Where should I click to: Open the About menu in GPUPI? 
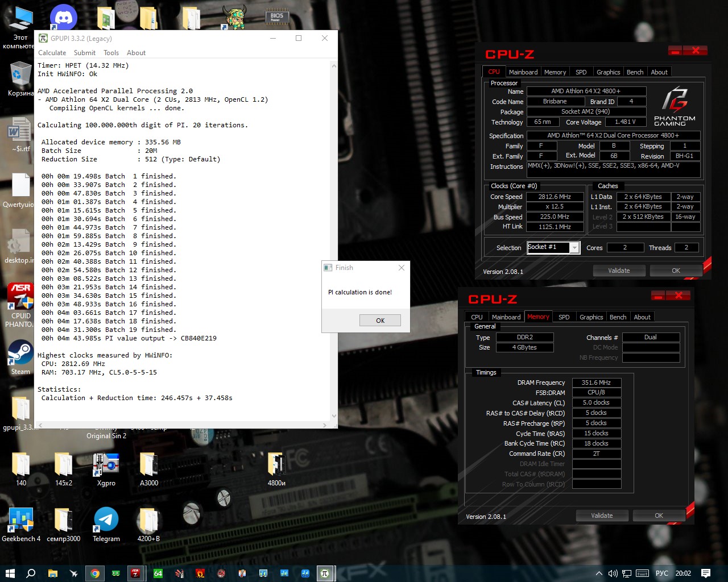tap(136, 53)
